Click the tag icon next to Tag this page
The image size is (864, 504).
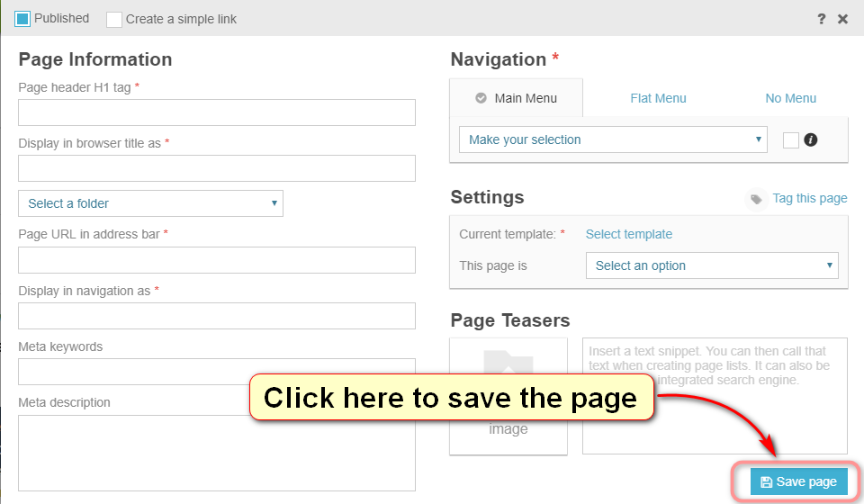coord(756,199)
